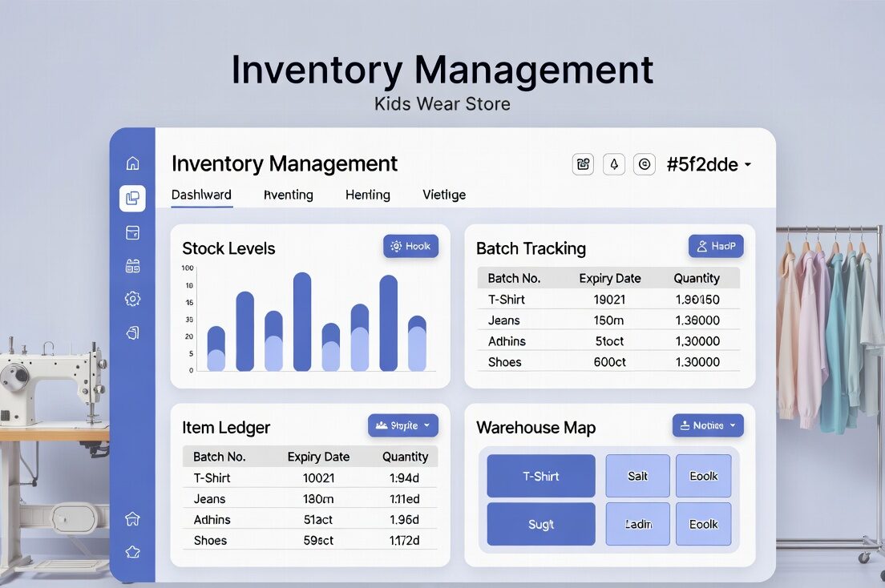This screenshot has height=588, width=885.
Task: Select the T-Shirt zone in Warehouse Map
Action: [541, 476]
